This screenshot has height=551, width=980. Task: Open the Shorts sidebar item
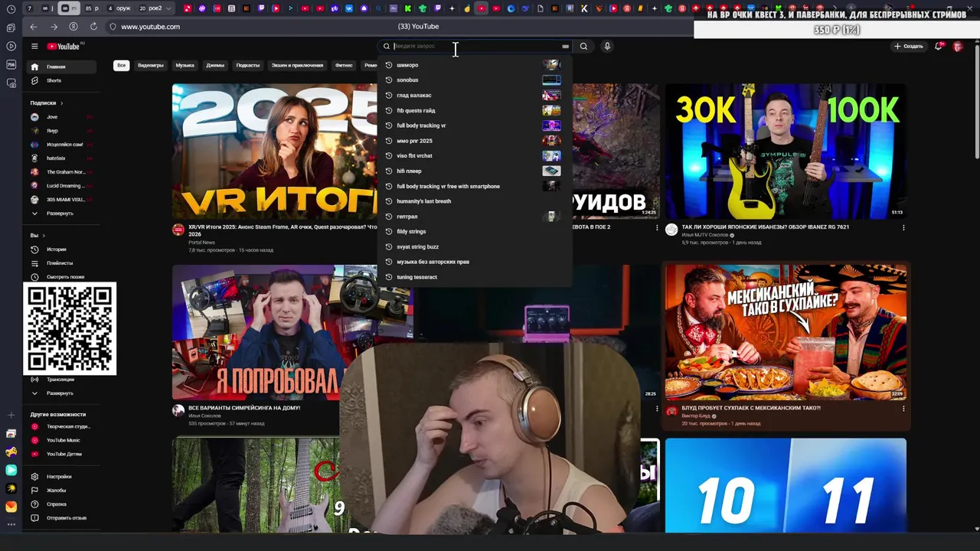pyautogui.click(x=62, y=80)
